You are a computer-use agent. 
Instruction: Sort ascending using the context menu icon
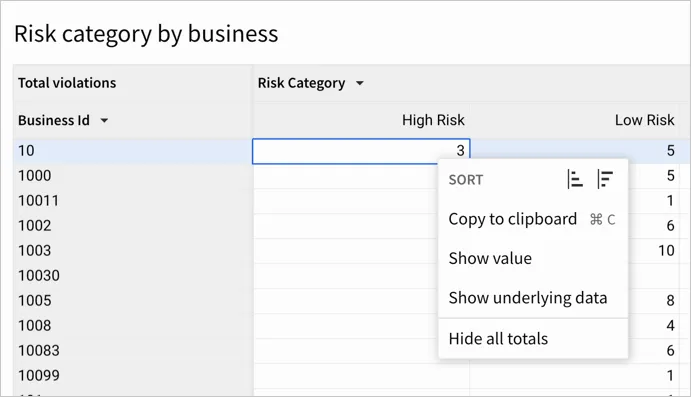click(575, 179)
